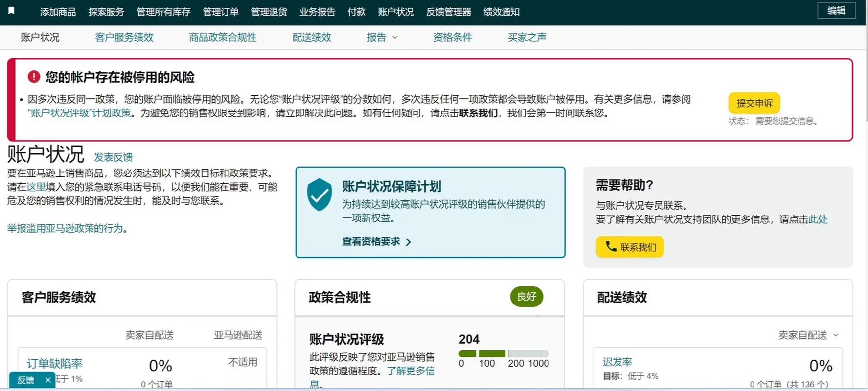868x391 pixels.
Task: Click the account health rating progress bar
Action: [503, 353]
